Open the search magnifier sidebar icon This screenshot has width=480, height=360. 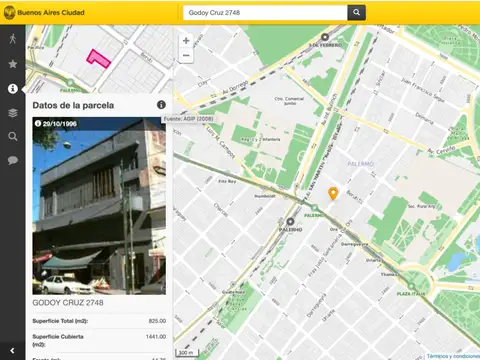[13, 136]
